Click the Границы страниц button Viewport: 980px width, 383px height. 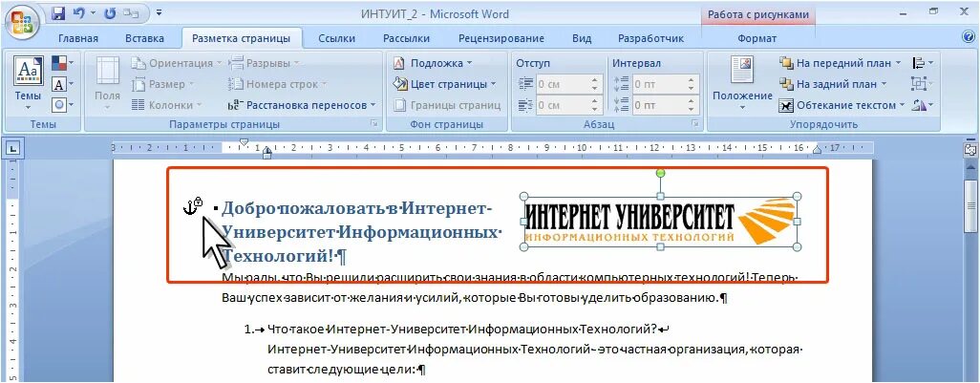[x=447, y=105]
